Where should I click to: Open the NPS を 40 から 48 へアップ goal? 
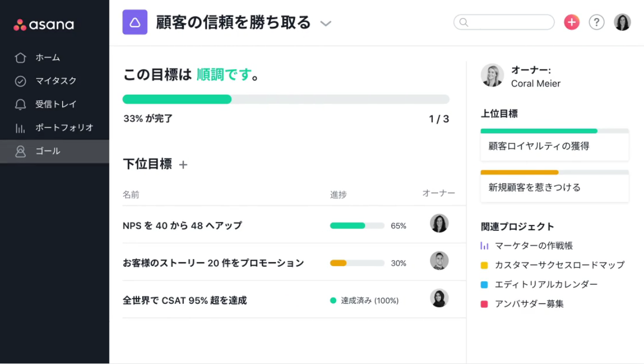182,226
